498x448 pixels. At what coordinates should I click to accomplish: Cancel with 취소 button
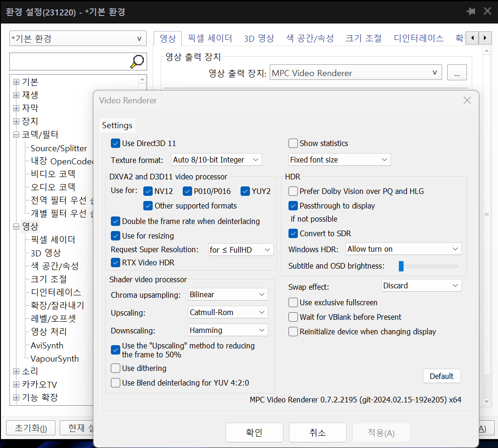pos(318,433)
